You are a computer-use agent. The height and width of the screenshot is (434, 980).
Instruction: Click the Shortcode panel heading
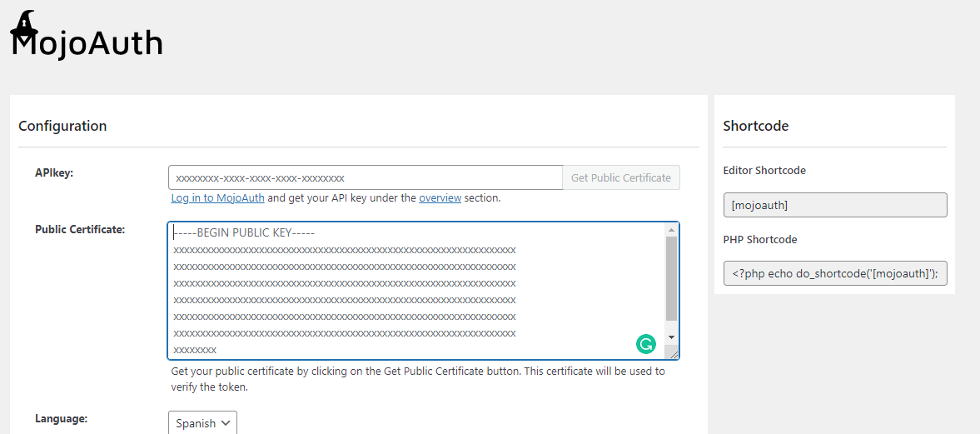click(x=756, y=126)
